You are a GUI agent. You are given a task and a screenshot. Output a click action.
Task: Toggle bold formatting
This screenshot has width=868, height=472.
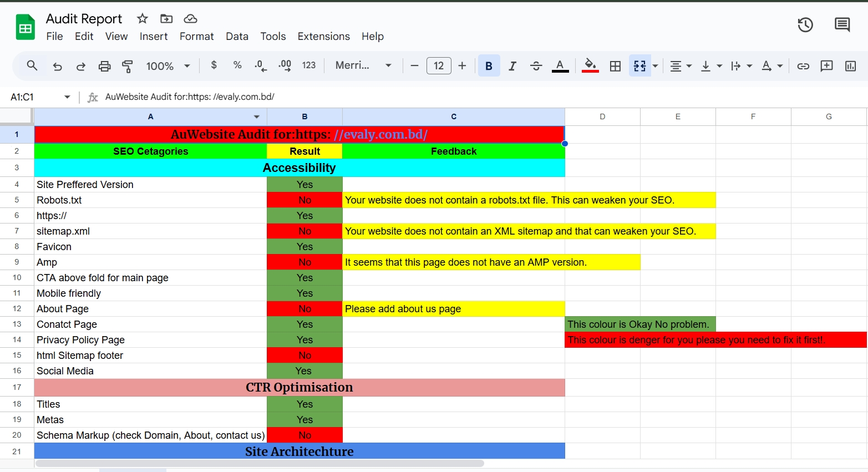[x=489, y=65]
